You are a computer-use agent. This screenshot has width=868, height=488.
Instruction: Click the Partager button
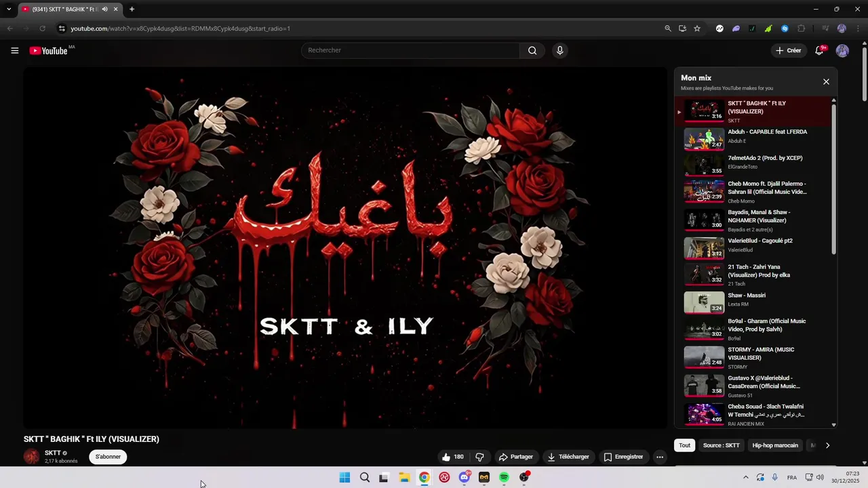pos(515,457)
